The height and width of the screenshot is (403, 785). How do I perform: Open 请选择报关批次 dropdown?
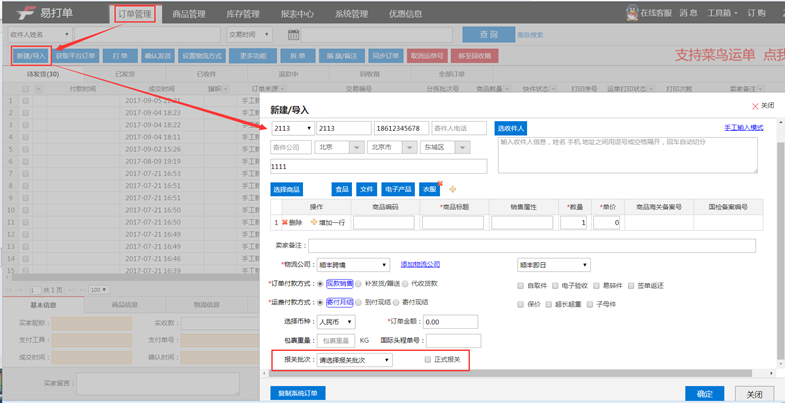pos(355,360)
